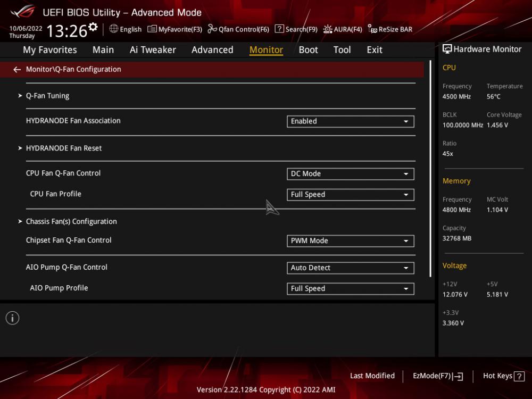Click the +12V 12.076 V reading

point(455,295)
